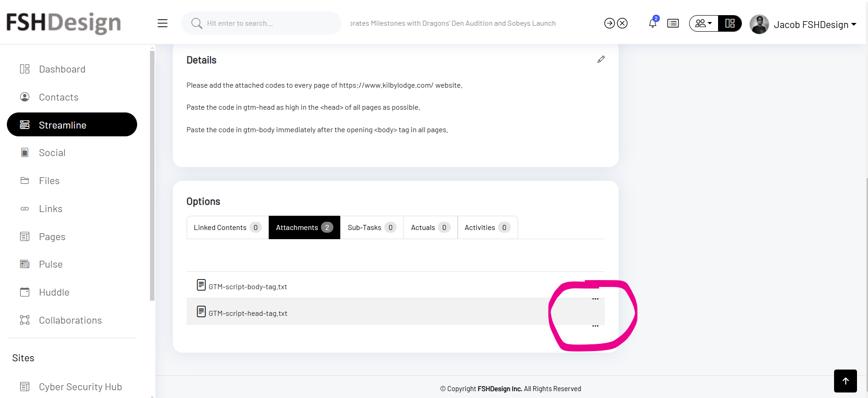This screenshot has height=398, width=868.
Task: Open three-dot menu for GTM-script-head-tag.txt
Action: click(595, 326)
